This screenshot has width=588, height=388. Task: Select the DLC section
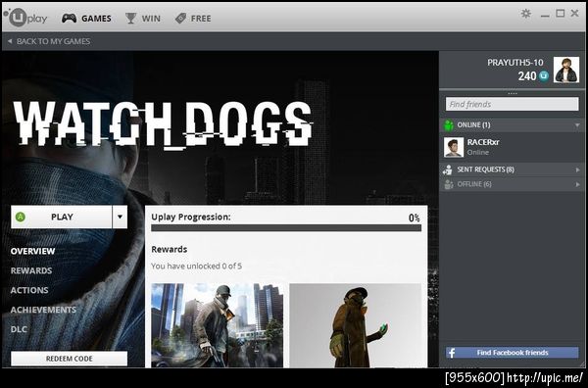click(19, 329)
